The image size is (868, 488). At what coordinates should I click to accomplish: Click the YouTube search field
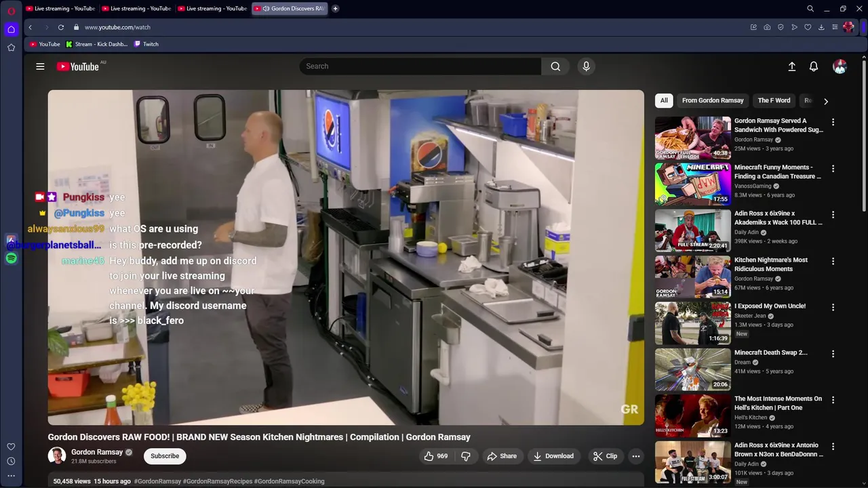(x=420, y=66)
